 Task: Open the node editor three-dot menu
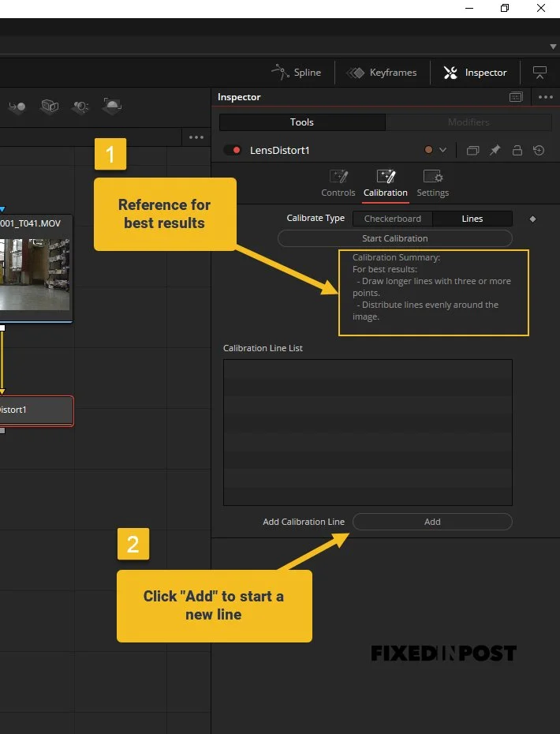[x=196, y=137]
